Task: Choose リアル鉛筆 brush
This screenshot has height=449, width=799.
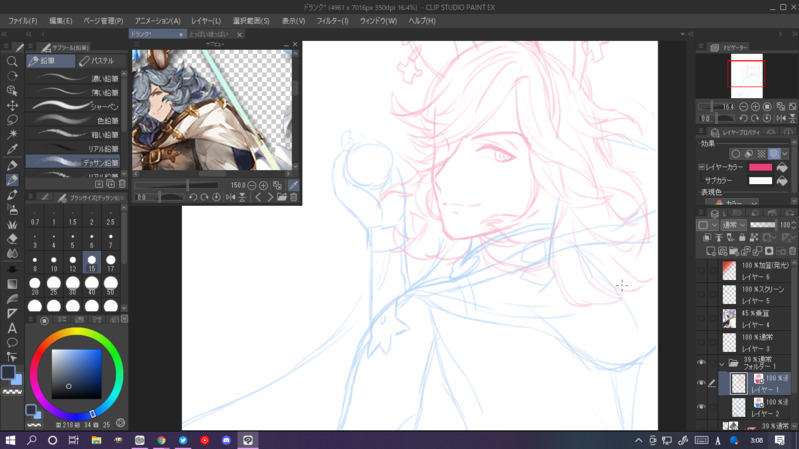Action: [73, 148]
